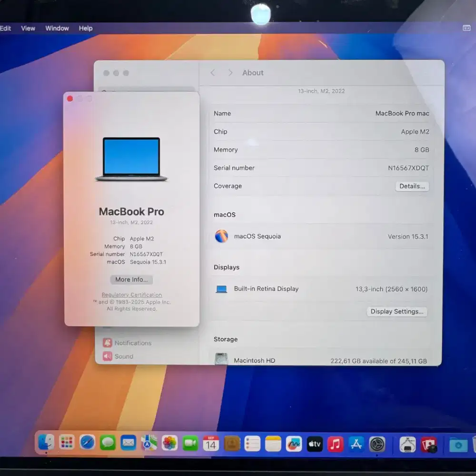
Task: Launch Freeform from the dock
Action: pos(294,444)
